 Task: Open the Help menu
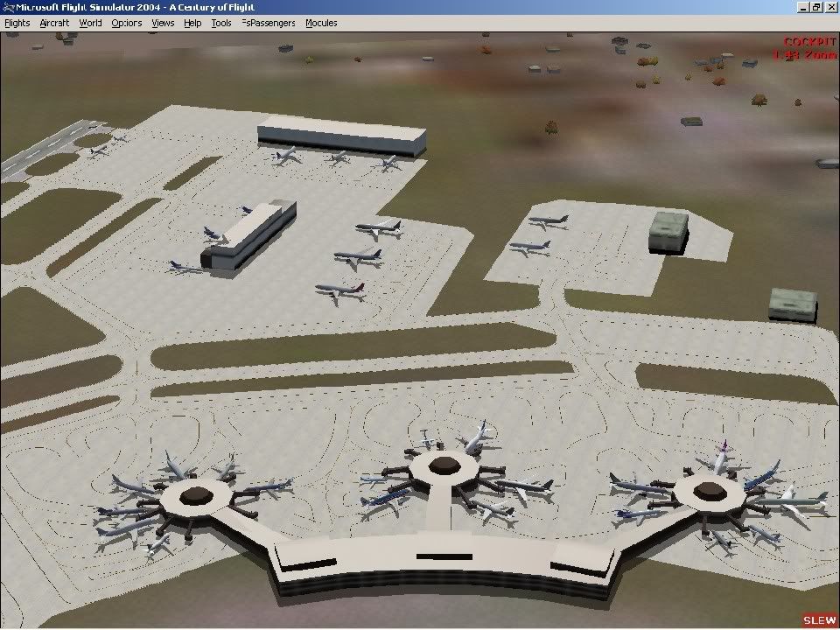tap(192, 23)
